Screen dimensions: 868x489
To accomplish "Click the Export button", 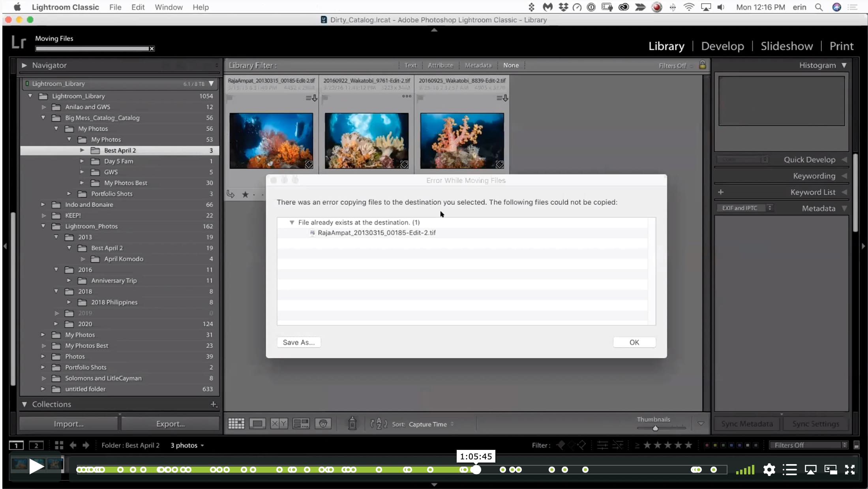I will 170,424.
